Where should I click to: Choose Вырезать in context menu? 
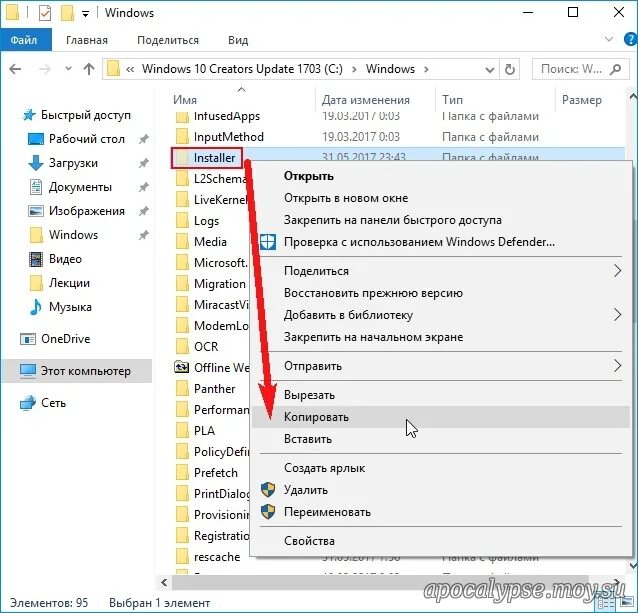coord(441,395)
